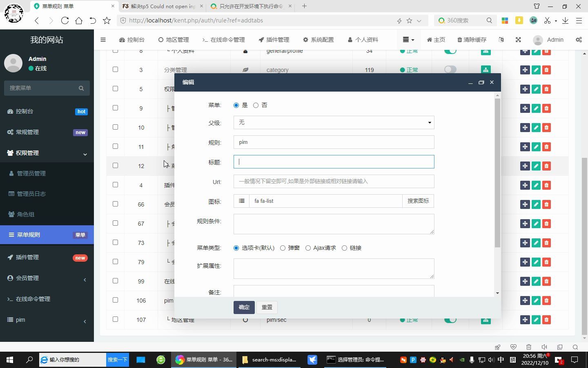The width and height of the screenshot is (588, 368).
Task: Select the 否 radio option for 菜单
Action: [x=256, y=105]
